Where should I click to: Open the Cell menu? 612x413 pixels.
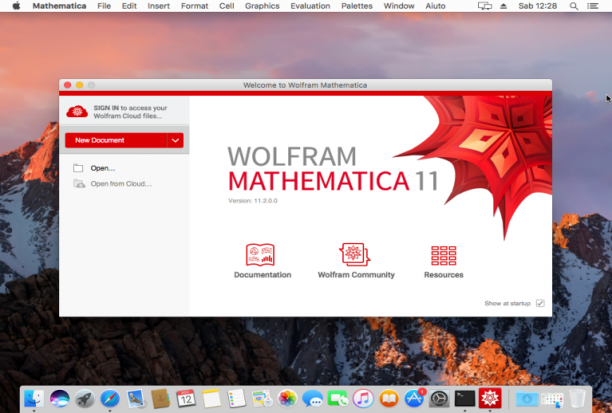pyautogui.click(x=226, y=6)
